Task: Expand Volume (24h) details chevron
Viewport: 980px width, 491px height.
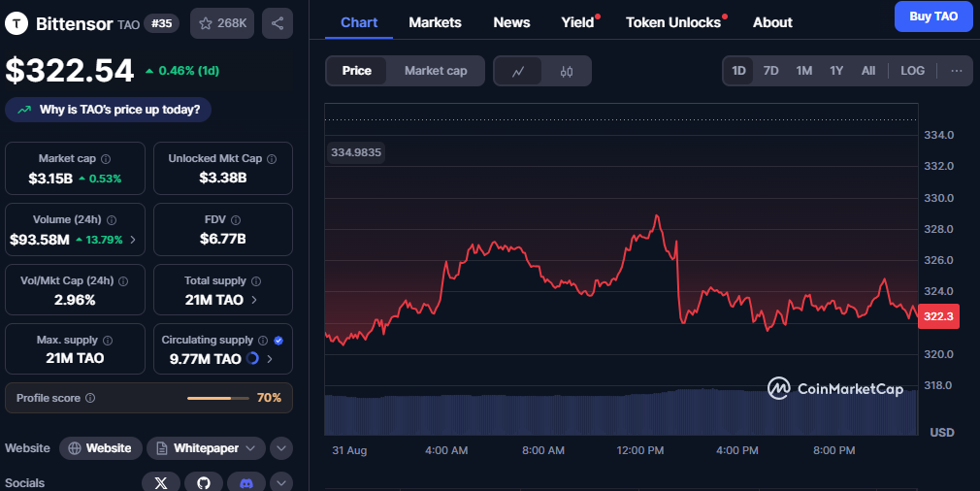Action: [x=133, y=240]
